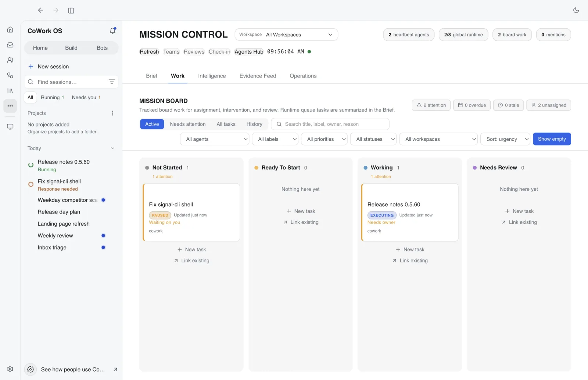Image resolution: width=588 pixels, height=380 pixels.
Task: Select the three-dots more icon in rail
Action: point(10,106)
